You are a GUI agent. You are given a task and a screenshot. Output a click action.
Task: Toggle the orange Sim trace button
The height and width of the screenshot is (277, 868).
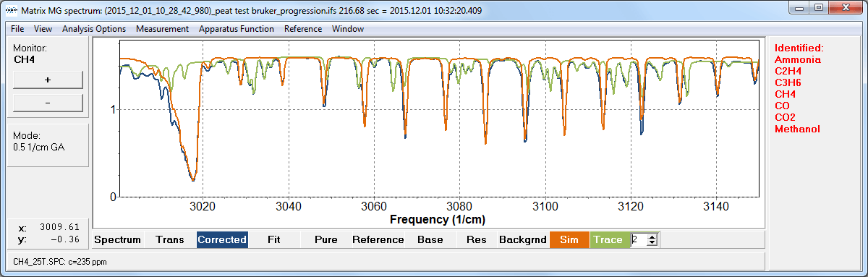coord(569,239)
